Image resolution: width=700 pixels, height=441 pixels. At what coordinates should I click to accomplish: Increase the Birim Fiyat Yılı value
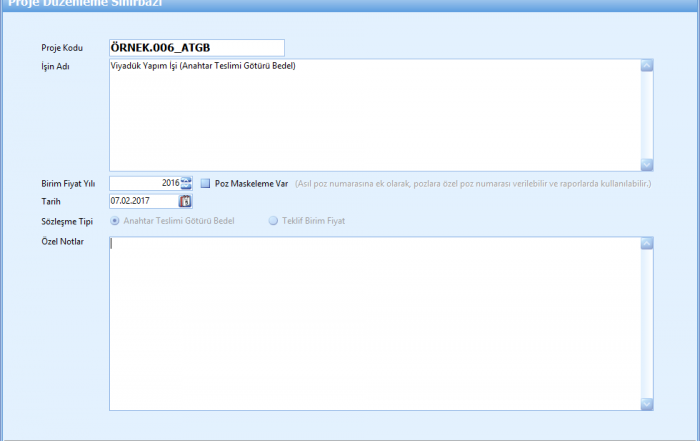[186, 180]
